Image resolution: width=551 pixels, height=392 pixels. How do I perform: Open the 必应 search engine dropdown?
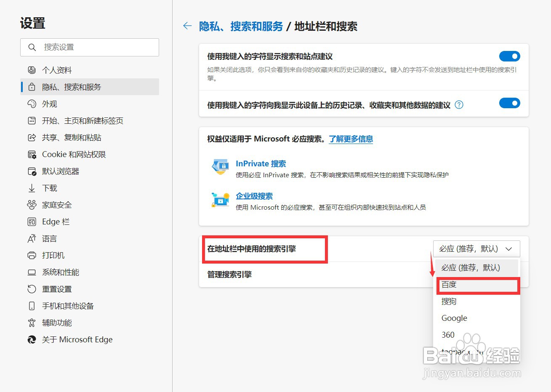tap(476, 248)
